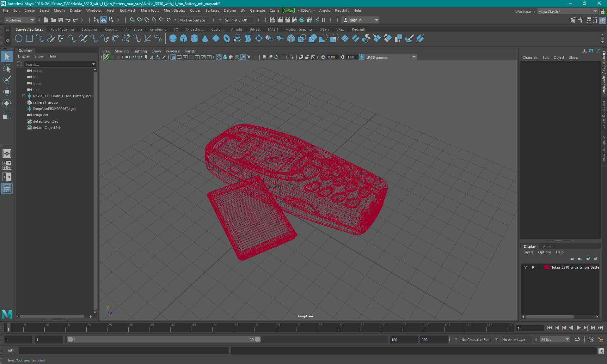Open the Mesh Tools menu

150,10
